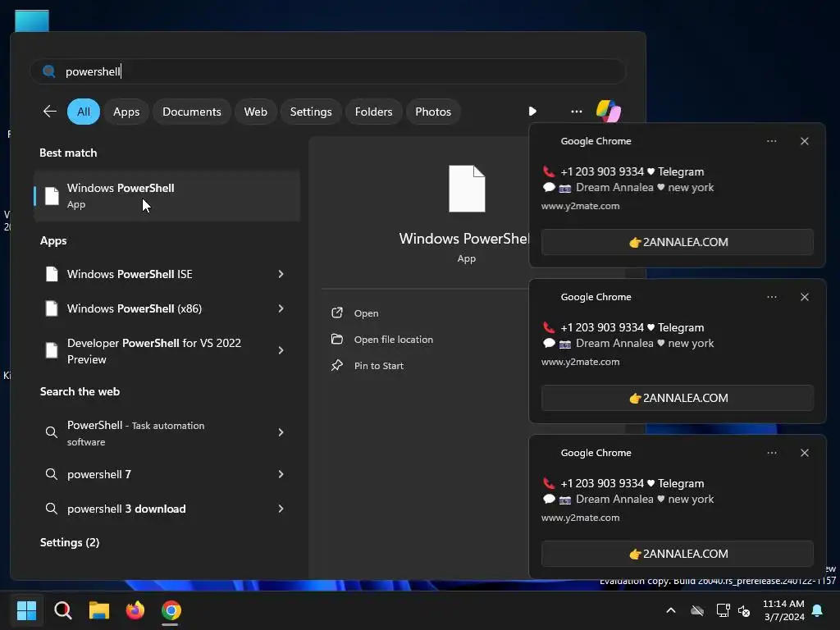Open the Copilot icon in search panel
The image size is (840, 630).
[x=609, y=112]
